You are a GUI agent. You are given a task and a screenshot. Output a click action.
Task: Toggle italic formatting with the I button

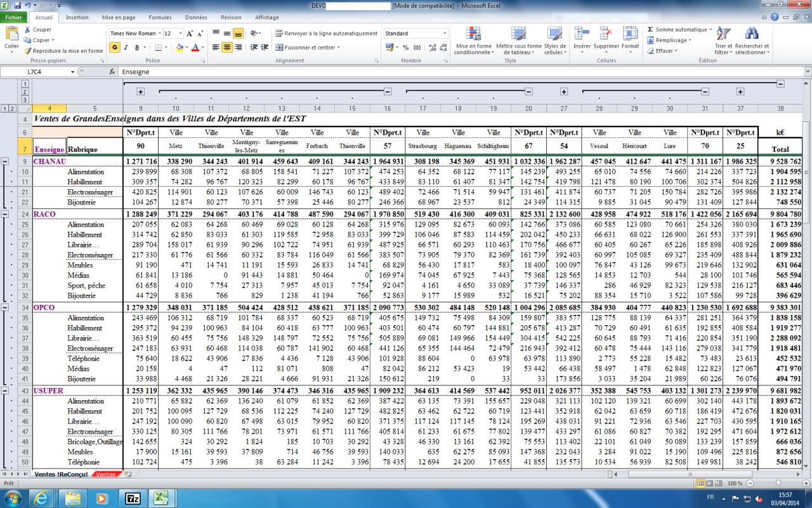(126, 48)
